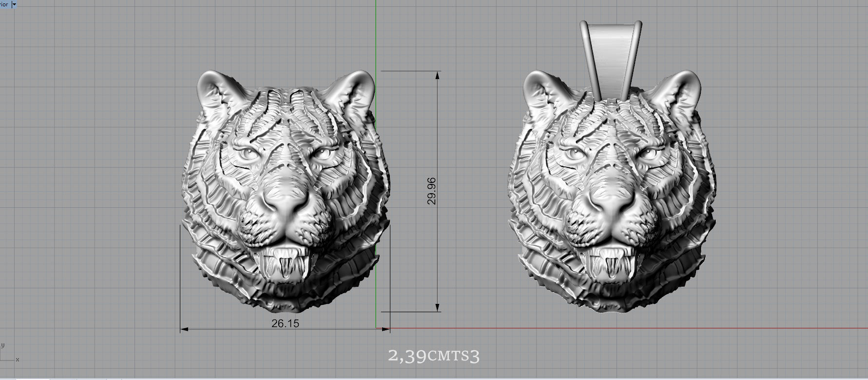Click the pendant bail loop on top
Viewport: 868px width, 380px height.
(x=611, y=60)
